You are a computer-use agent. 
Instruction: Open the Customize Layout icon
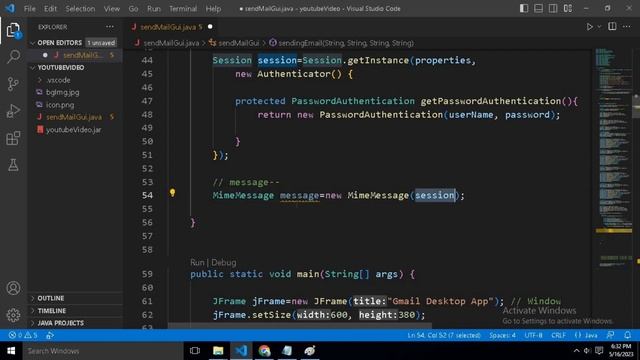point(568,9)
